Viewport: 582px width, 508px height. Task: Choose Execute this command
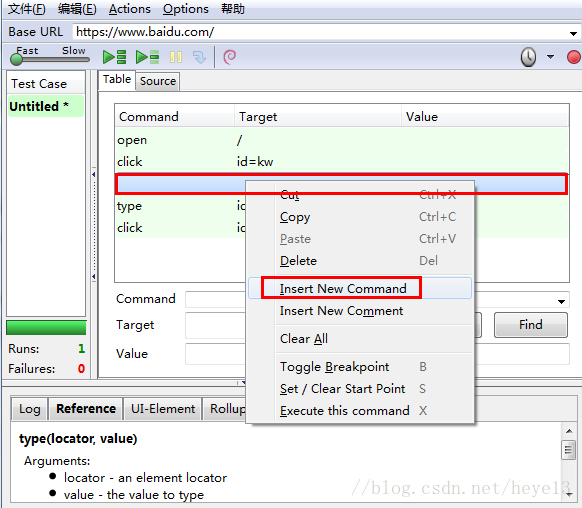[x=360, y=410]
